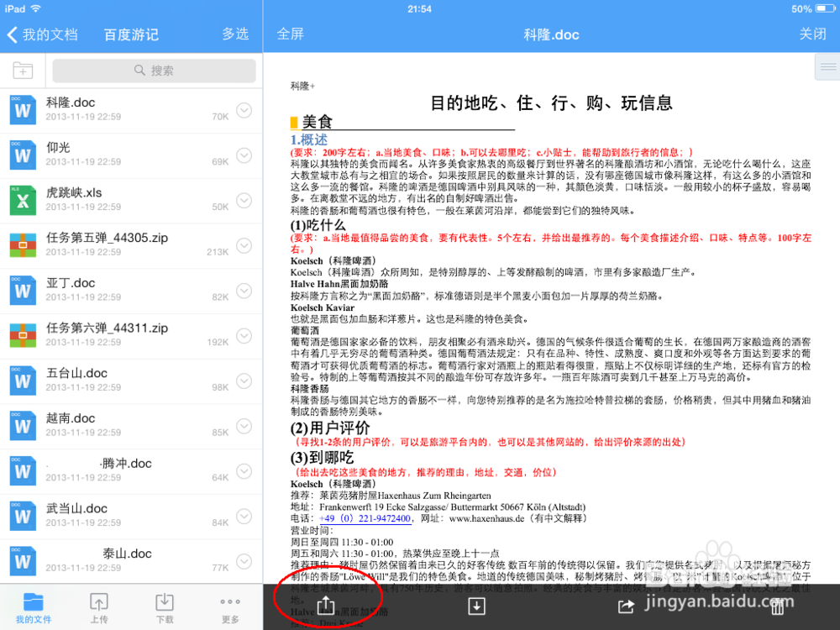
Task: Expand options for 任务第六弹_44311.zip
Action: pyautogui.click(x=244, y=335)
